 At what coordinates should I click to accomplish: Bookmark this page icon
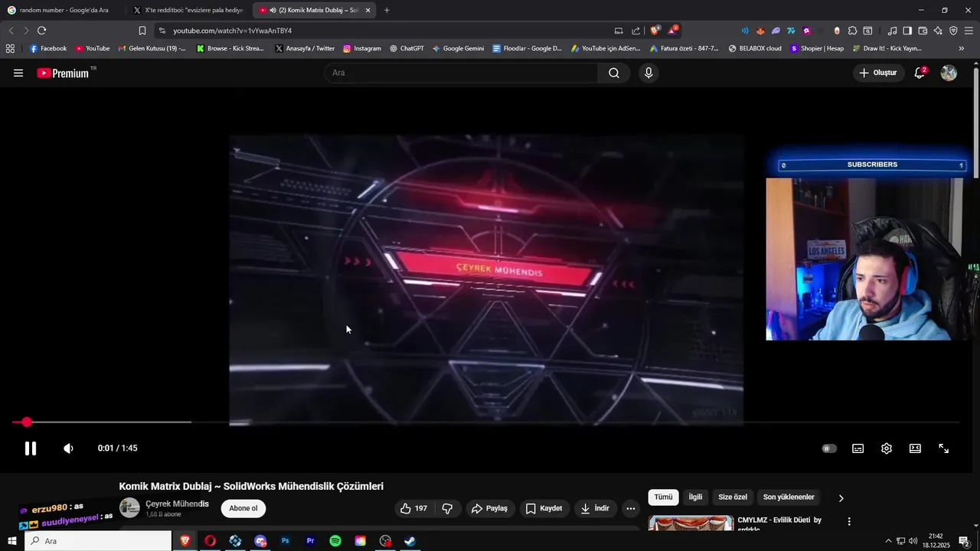click(142, 31)
